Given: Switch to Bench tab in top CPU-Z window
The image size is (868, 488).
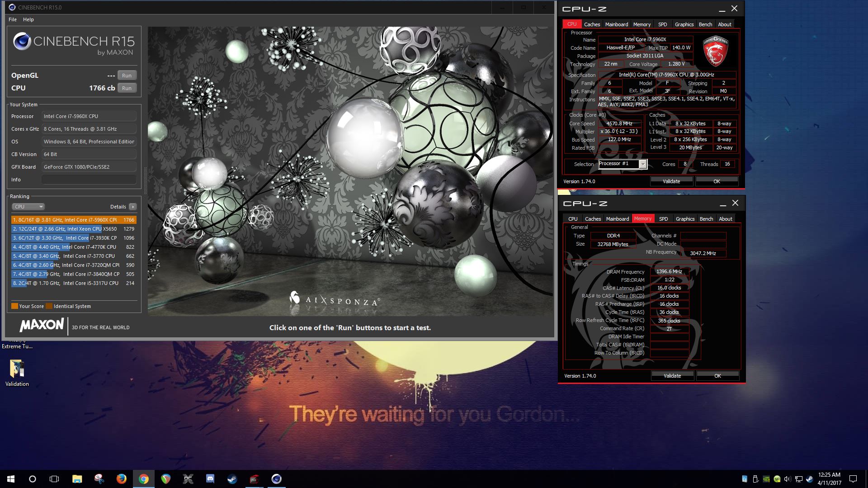Looking at the screenshot, I should 705,24.
